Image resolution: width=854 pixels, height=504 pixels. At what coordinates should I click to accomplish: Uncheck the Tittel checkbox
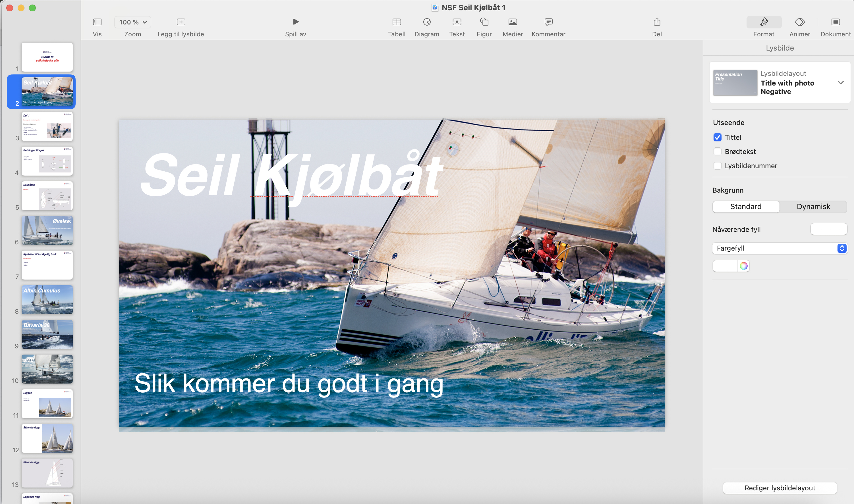click(x=717, y=137)
